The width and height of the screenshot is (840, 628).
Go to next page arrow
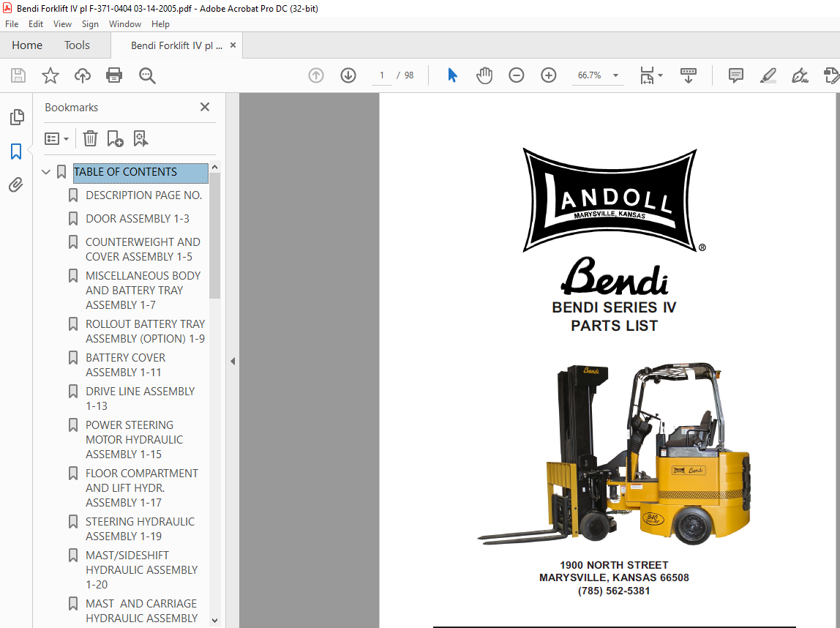[x=348, y=75]
